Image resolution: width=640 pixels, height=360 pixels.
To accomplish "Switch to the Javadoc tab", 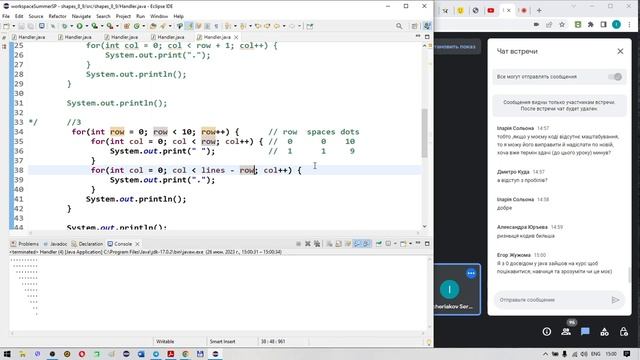I will pos(55,244).
